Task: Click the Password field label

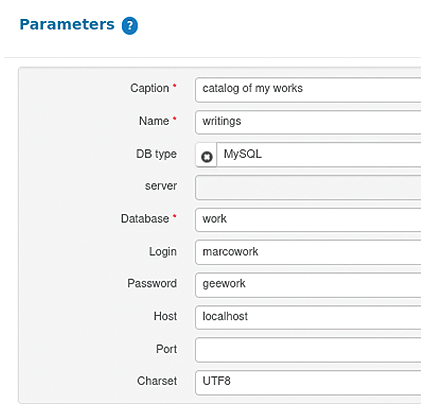Action: click(x=152, y=283)
